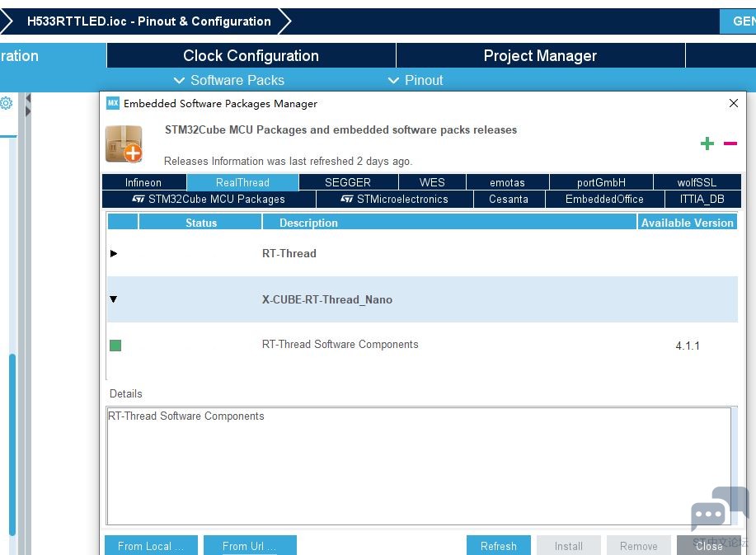Screen dimensions: 756x555
Task: Click the green plus add icon
Action: (x=707, y=143)
